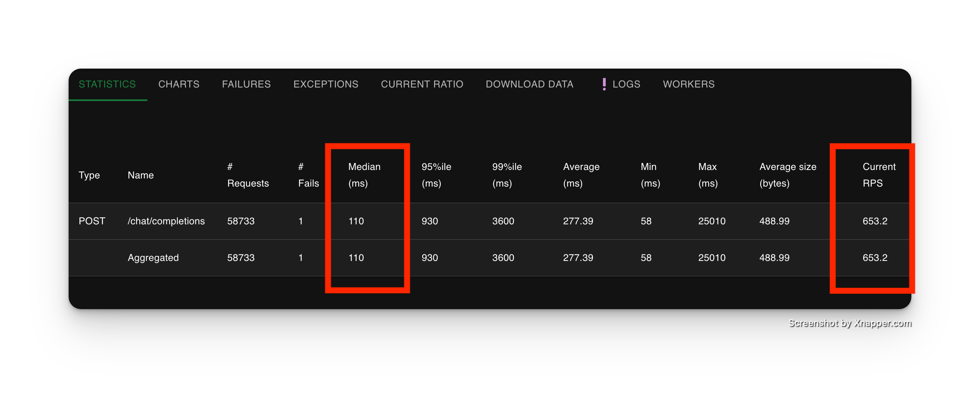
Task: Click the exclamation warning icon beside LOGS
Action: [x=604, y=84]
